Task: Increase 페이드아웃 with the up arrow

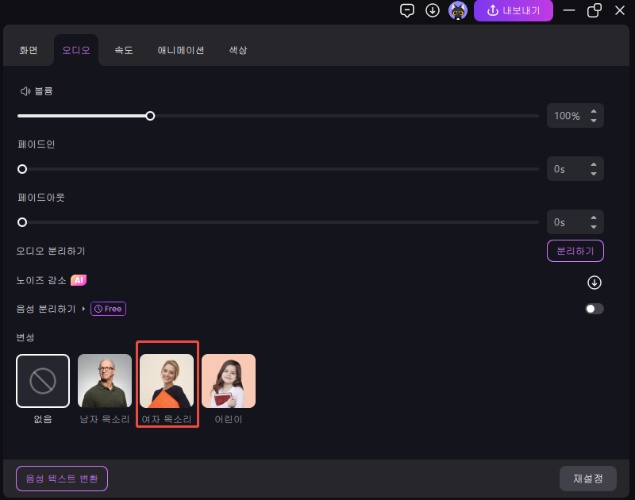Action: (x=593, y=217)
